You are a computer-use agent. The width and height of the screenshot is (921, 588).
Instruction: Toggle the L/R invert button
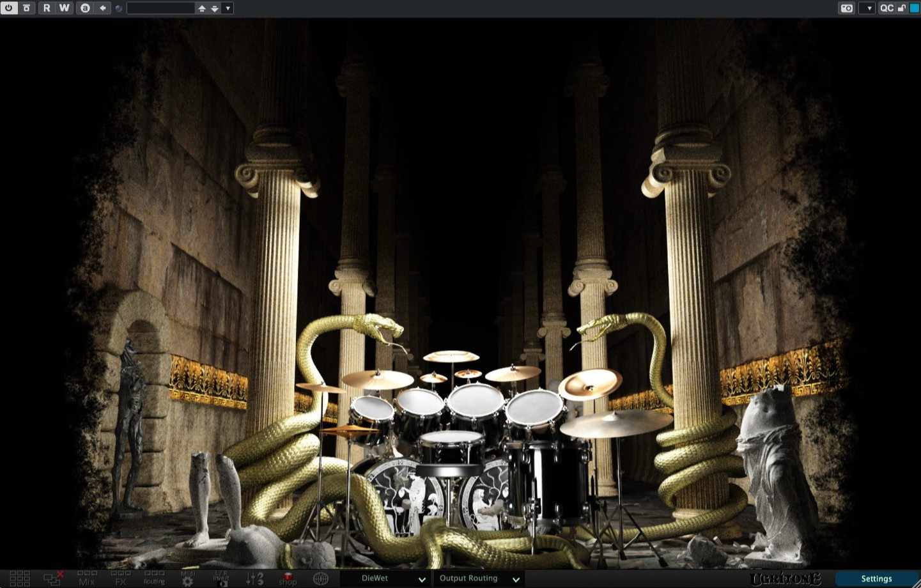pos(221,578)
